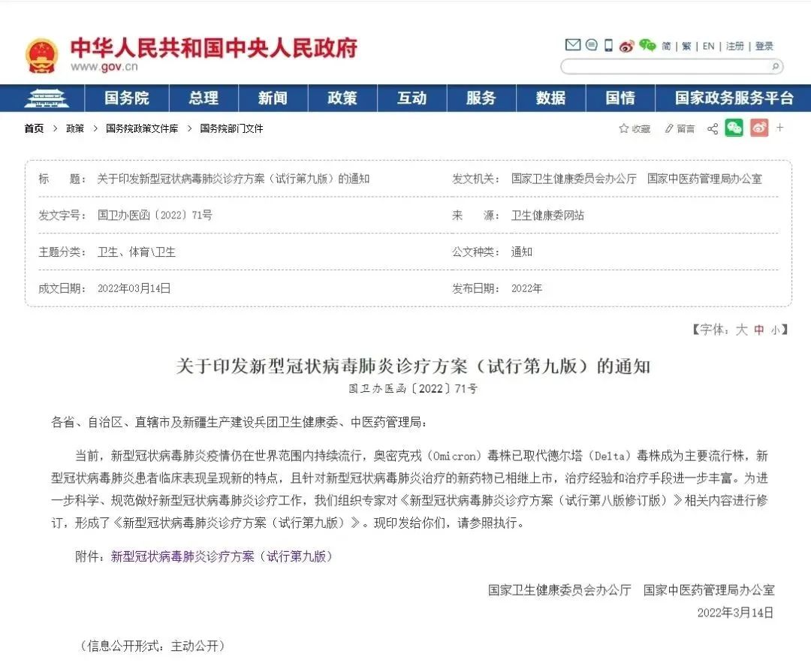Click the Tiananmen gate home icon

point(47,98)
